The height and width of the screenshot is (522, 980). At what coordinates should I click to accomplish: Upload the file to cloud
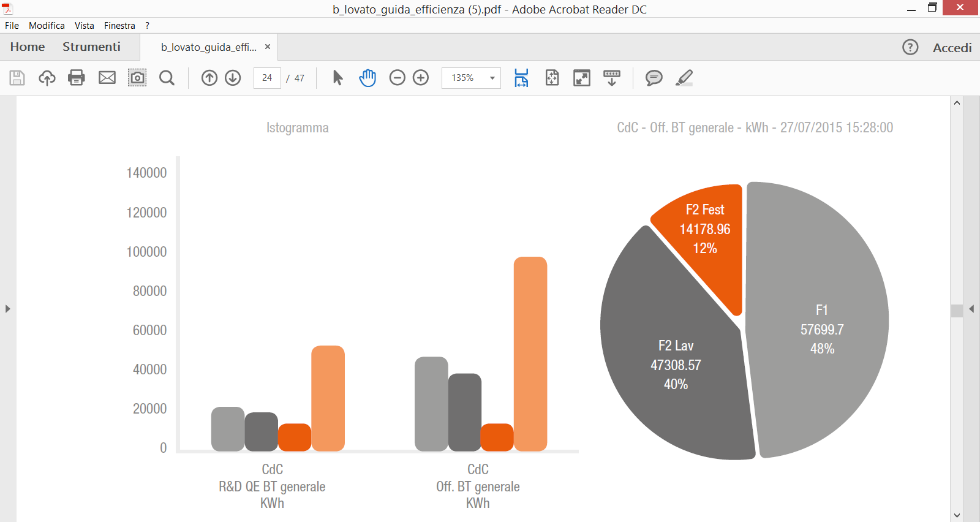click(47, 78)
